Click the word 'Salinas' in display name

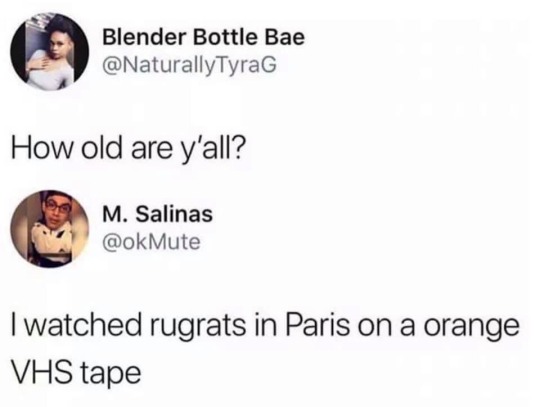point(174,214)
